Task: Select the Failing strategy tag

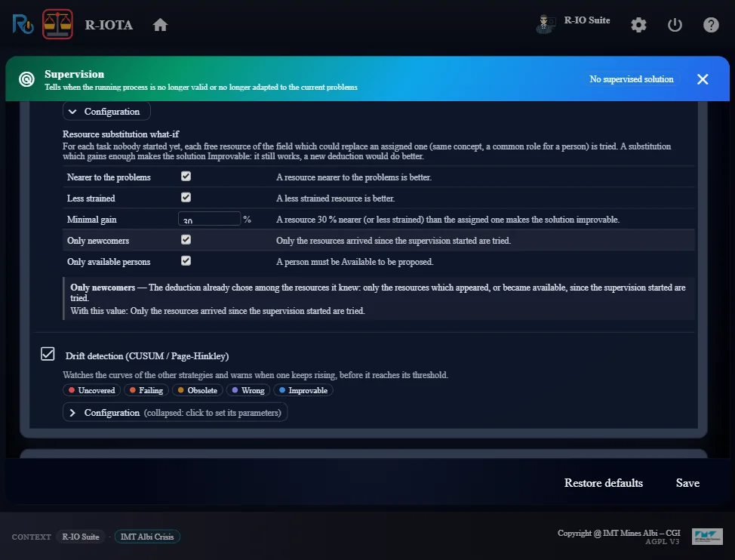Action: coord(146,390)
